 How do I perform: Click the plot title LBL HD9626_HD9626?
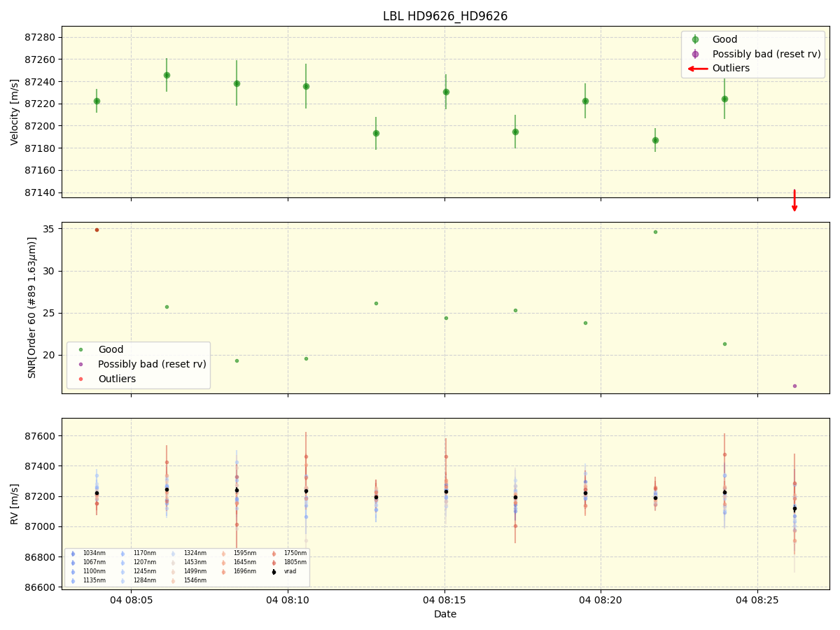(445, 16)
